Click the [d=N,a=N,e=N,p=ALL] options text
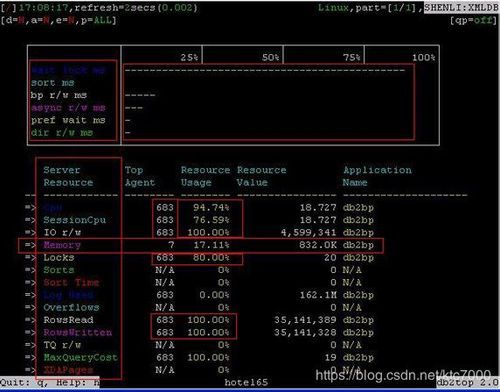This screenshot has width=500, height=392. coord(59,20)
